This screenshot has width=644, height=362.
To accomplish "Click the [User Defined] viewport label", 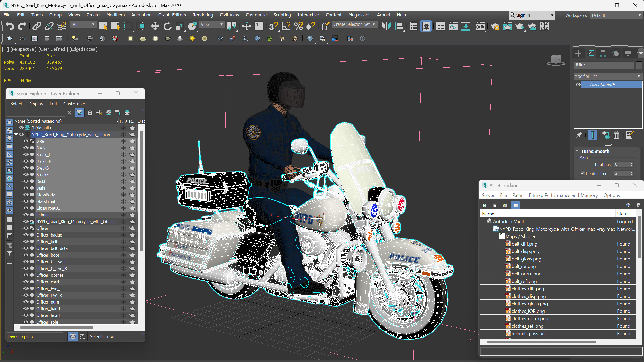I will coord(53,49).
